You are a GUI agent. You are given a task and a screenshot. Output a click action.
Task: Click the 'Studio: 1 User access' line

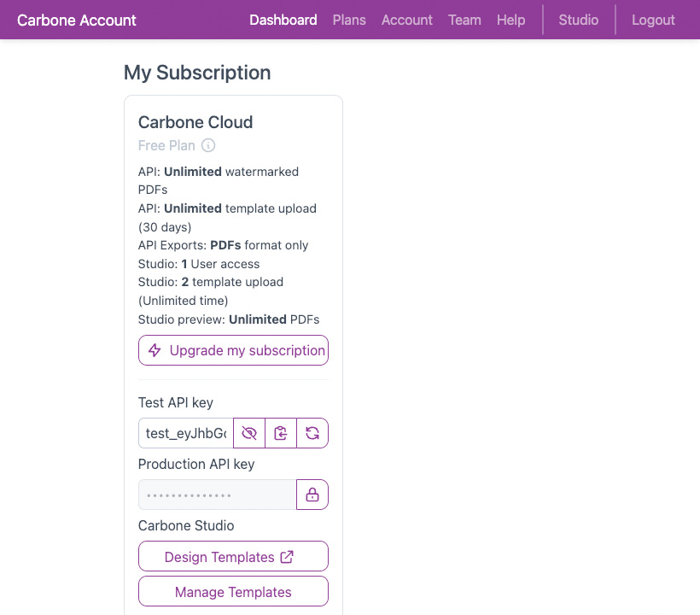click(199, 264)
